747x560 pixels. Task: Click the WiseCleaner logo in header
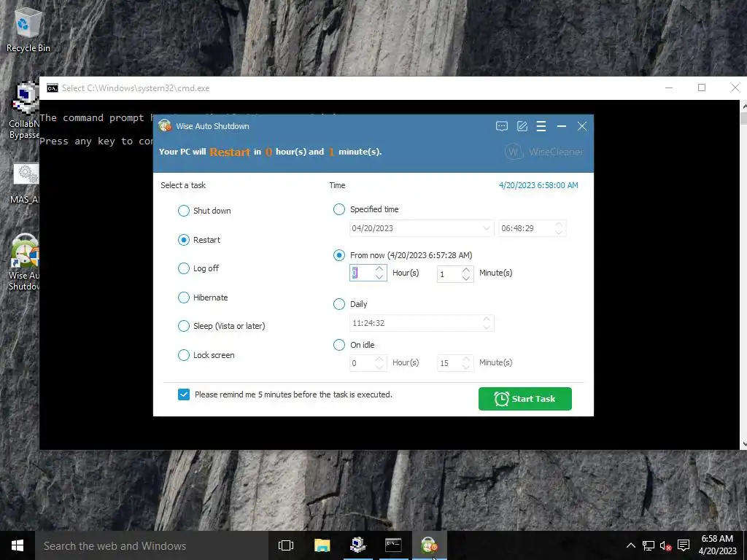(543, 152)
